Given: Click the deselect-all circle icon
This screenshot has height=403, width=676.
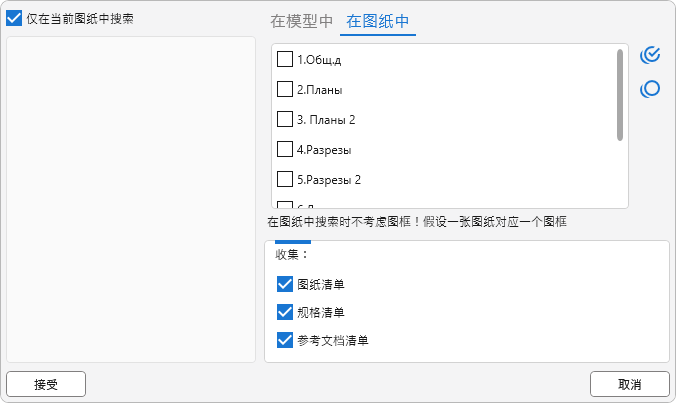Looking at the screenshot, I should coord(650,89).
